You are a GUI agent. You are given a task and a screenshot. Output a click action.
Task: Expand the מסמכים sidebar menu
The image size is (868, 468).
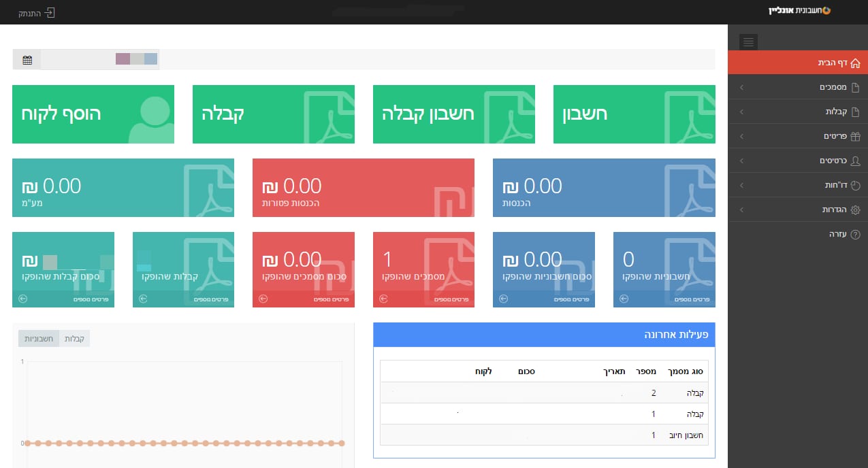click(798, 87)
